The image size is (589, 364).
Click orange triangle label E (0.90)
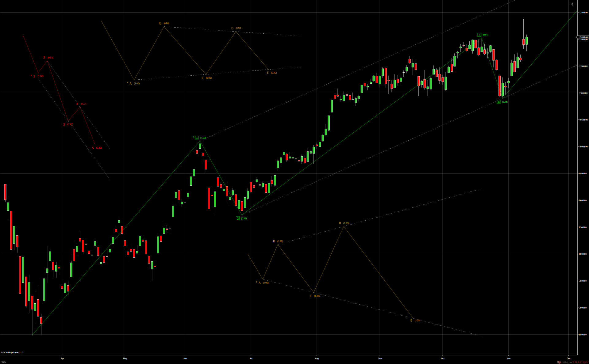coord(272,73)
